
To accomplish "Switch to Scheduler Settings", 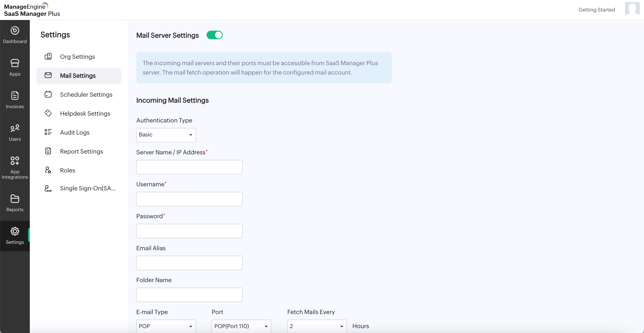I will pyautogui.click(x=86, y=95).
